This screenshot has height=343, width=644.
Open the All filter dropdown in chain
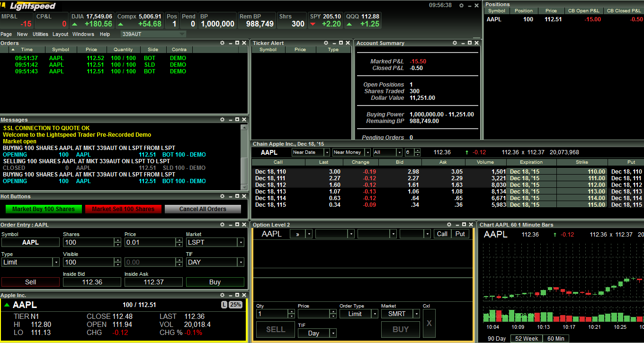coord(387,152)
